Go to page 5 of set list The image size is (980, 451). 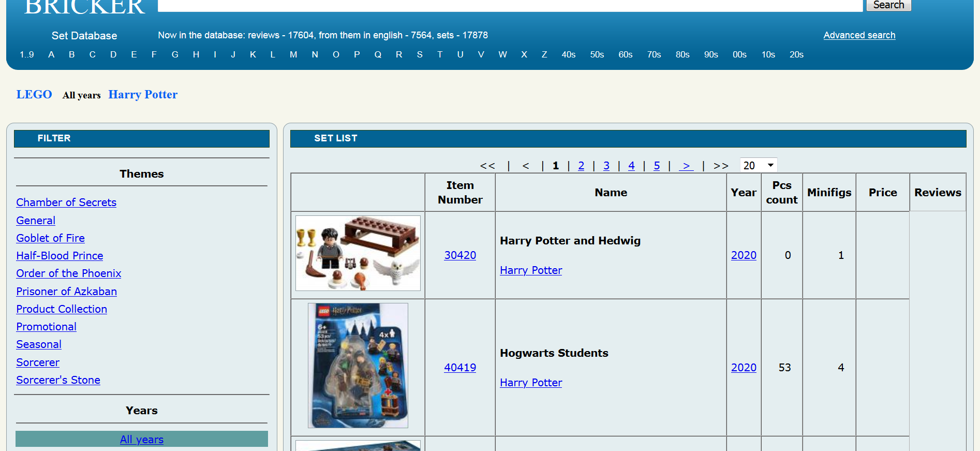pyautogui.click(x=657, y=166)
